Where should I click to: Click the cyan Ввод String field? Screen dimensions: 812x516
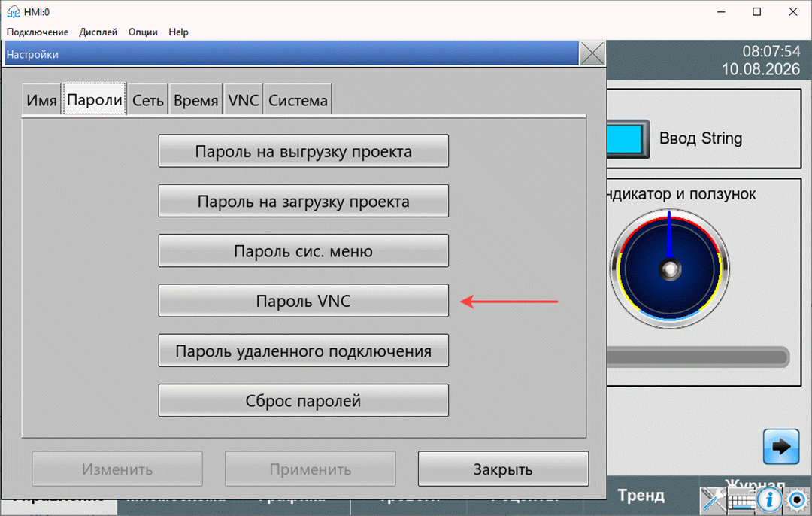coord(627,139)
